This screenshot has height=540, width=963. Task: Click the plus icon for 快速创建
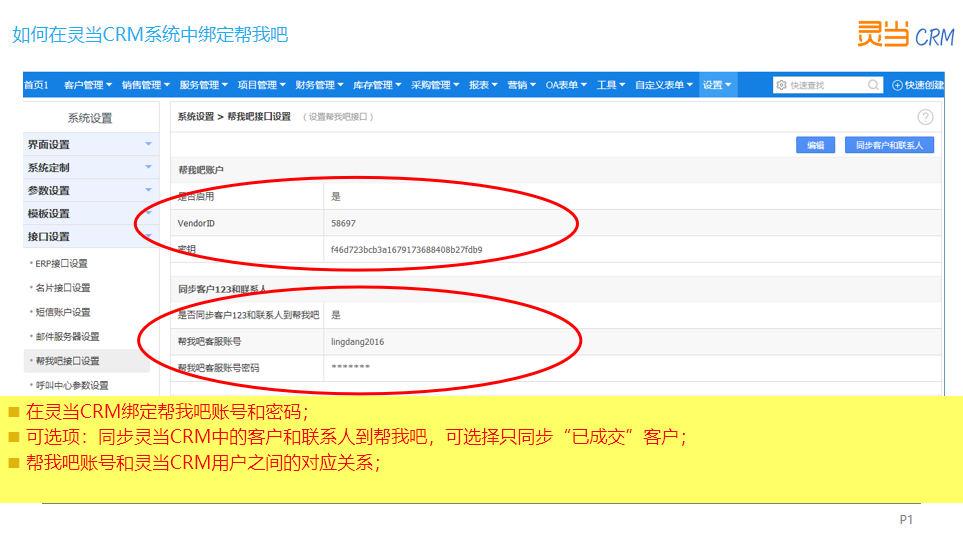(897, 85)
